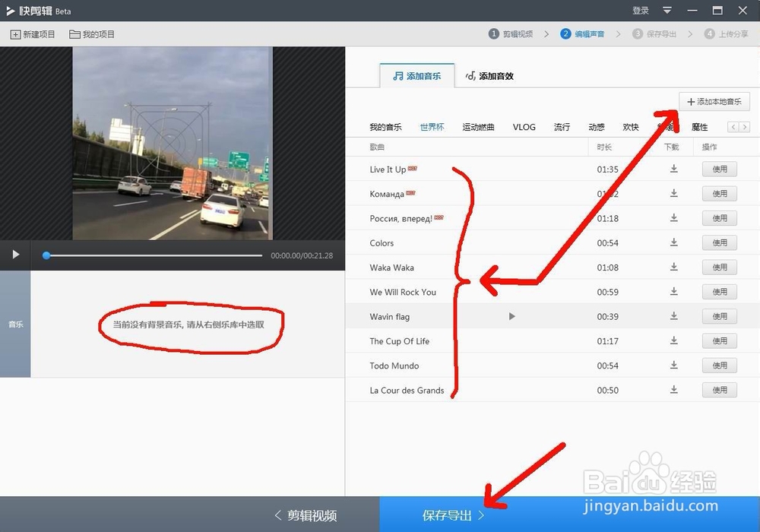The image size is (760, 532).
Task: Click 添加本地音乐 to add local music
Action: point(714,101)
